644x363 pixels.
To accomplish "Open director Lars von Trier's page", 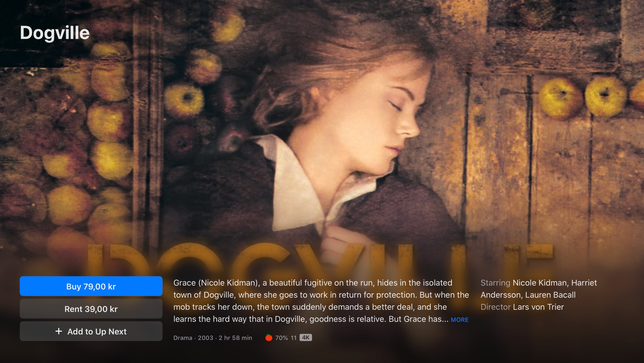I will pyautogui.click(x=538, y=307).
